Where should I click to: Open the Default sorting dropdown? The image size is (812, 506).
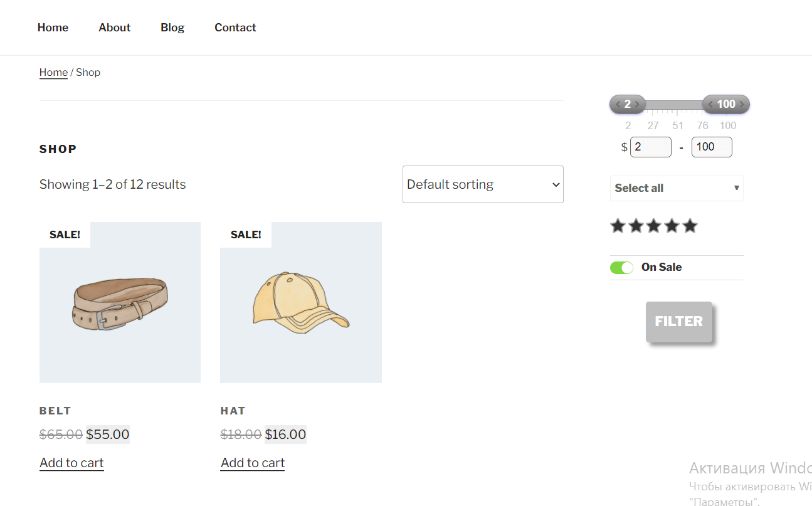[483, 184]
